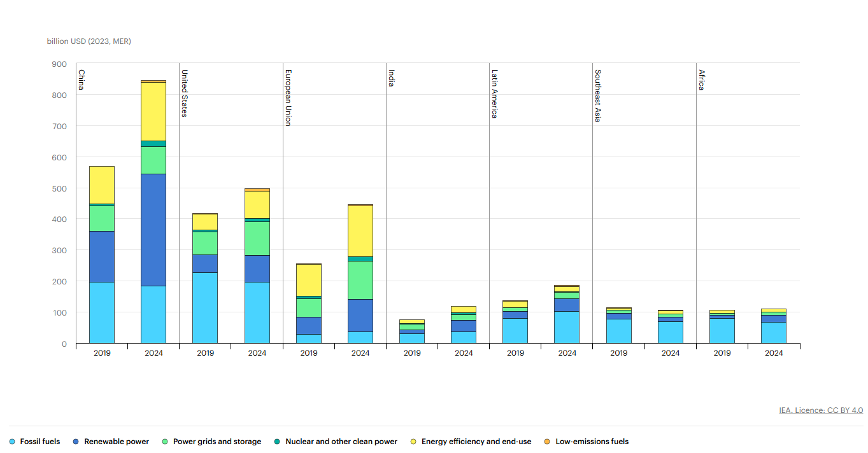This screenshot has height=453, width=868.
Task: Select China 2019 power grids bar segment
Action: point(102,219)
